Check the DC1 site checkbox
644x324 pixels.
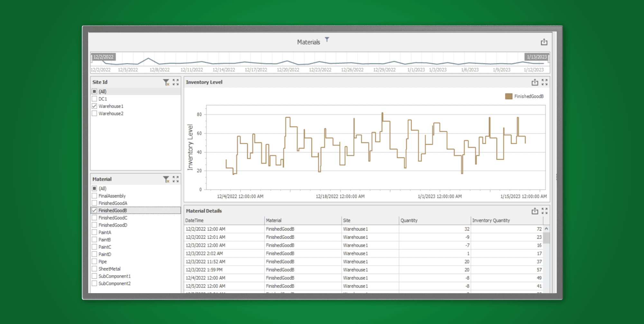[x=94, y=99]
